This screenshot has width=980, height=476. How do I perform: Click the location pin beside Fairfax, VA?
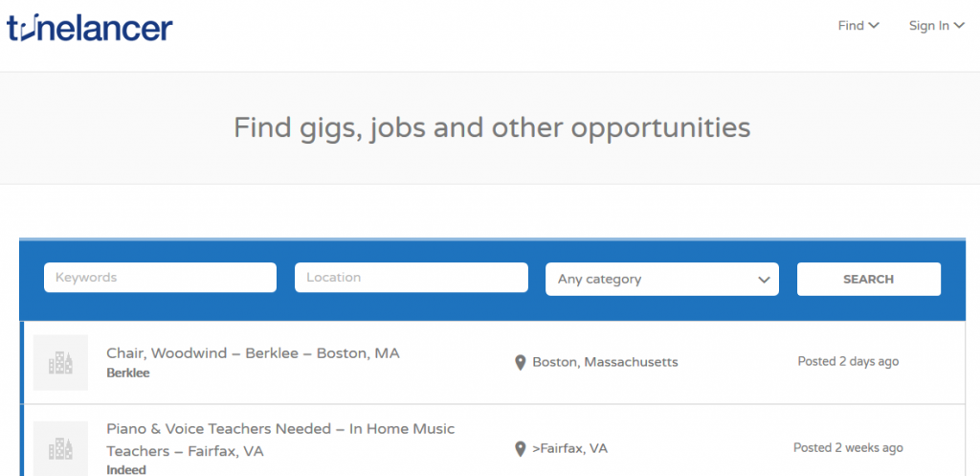(521, 448)
